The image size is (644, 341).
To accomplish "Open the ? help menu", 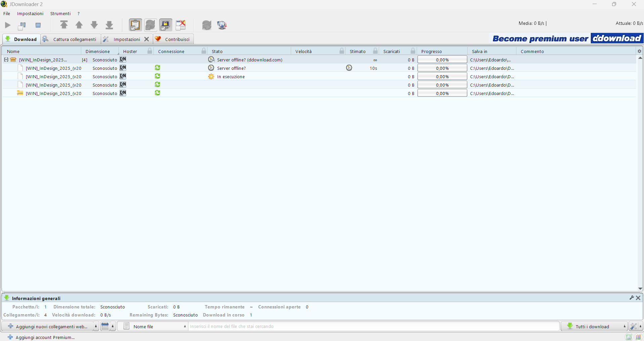I will (x=79, y=13).
